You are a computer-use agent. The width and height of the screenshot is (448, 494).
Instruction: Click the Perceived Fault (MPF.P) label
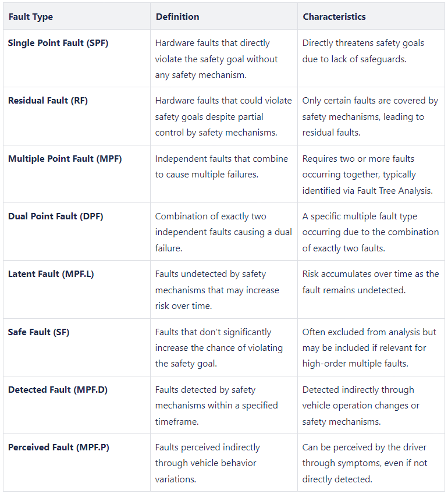coord(58,447)
